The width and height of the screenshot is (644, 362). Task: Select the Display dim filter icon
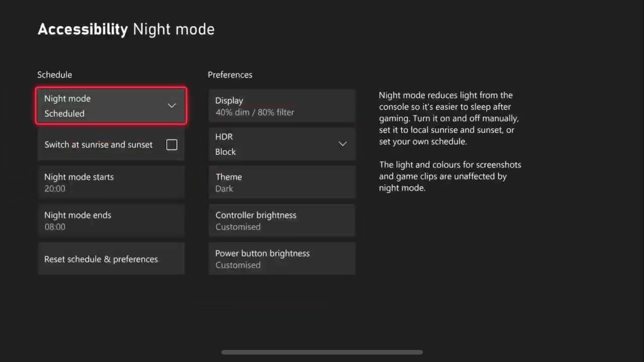[x=281, y=106]
